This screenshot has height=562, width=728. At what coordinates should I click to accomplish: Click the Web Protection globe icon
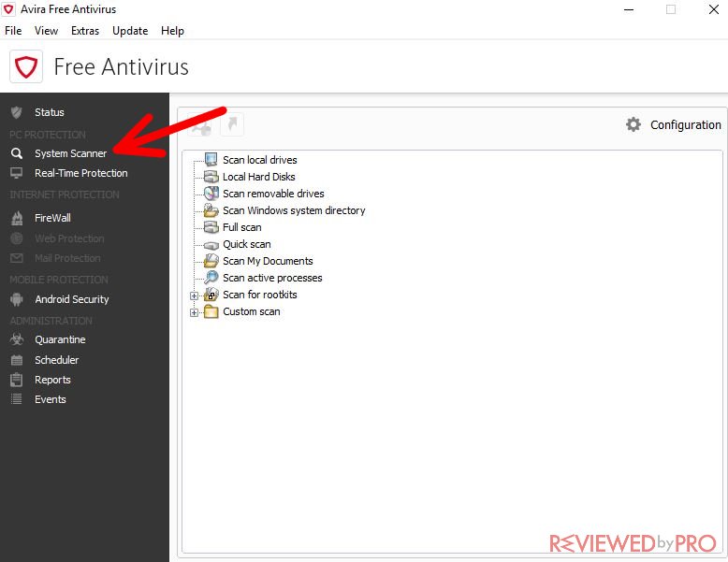pos(17,238)
